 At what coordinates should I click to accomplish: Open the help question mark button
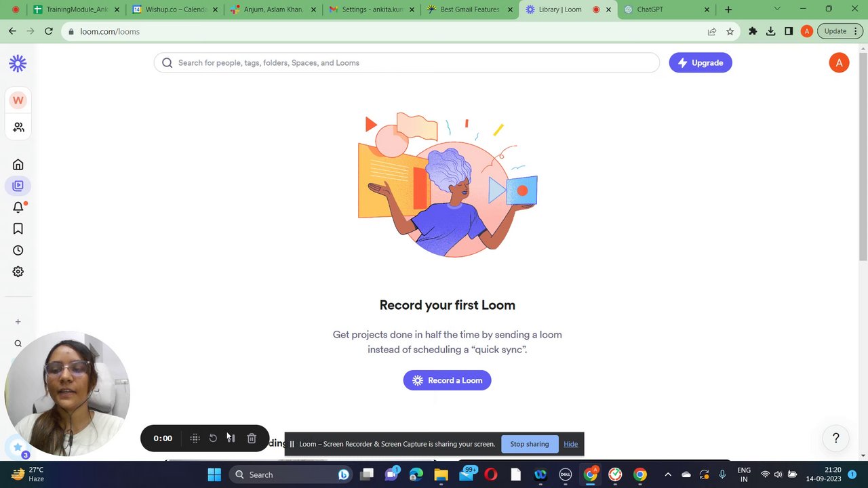point(836,439)
